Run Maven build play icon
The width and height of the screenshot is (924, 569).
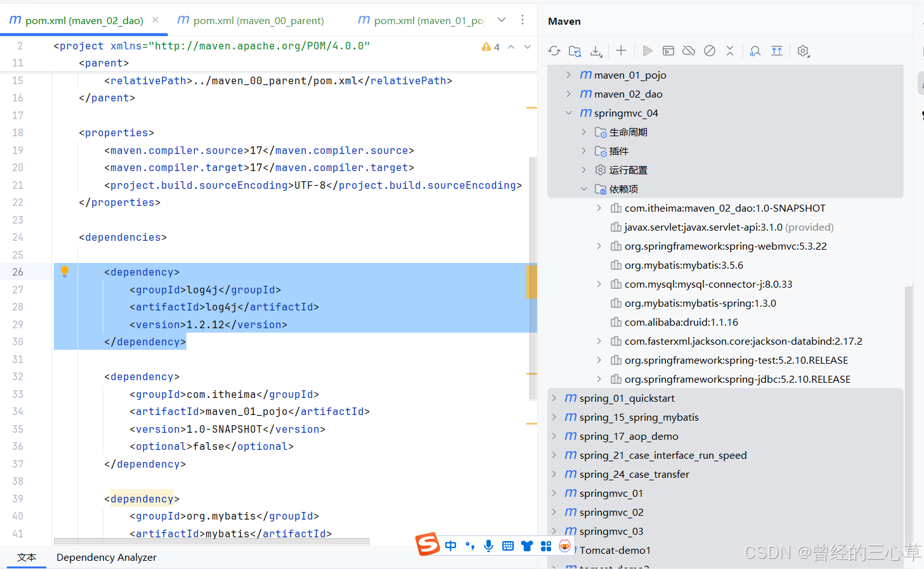click(647, 51)
